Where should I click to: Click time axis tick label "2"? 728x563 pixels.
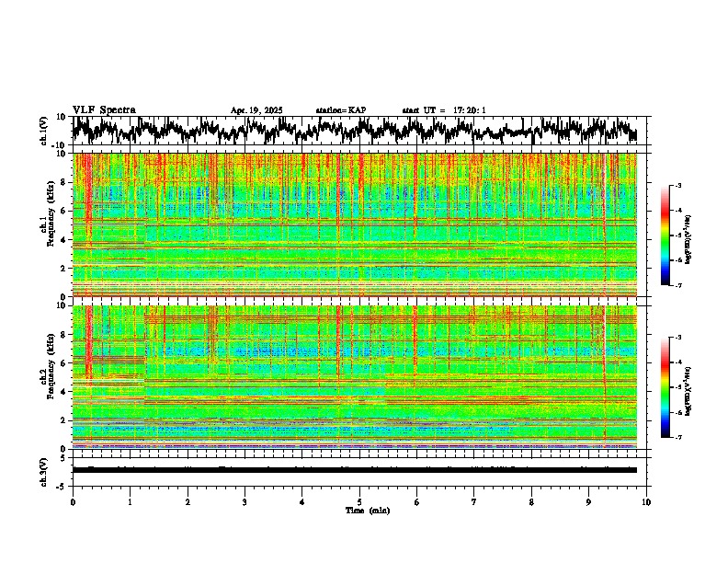click(x=188, y=502)
